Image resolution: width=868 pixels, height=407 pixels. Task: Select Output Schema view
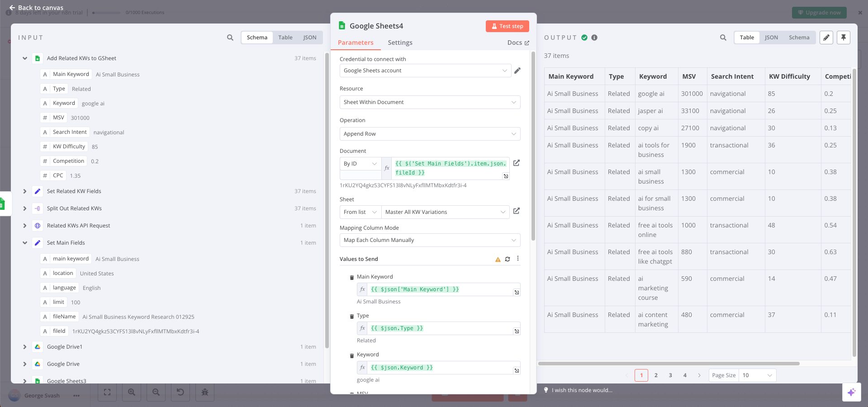tap(799, 38)
